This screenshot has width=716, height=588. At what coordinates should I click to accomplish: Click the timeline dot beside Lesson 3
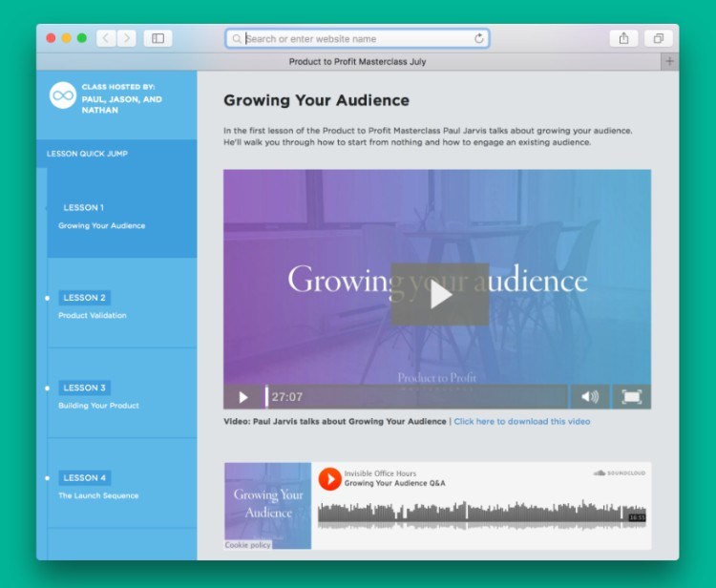coord(47,388)
